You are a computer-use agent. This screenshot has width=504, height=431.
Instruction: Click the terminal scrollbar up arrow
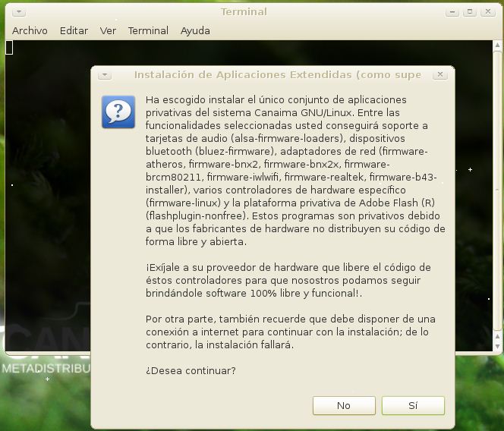[x=497, y=44]
